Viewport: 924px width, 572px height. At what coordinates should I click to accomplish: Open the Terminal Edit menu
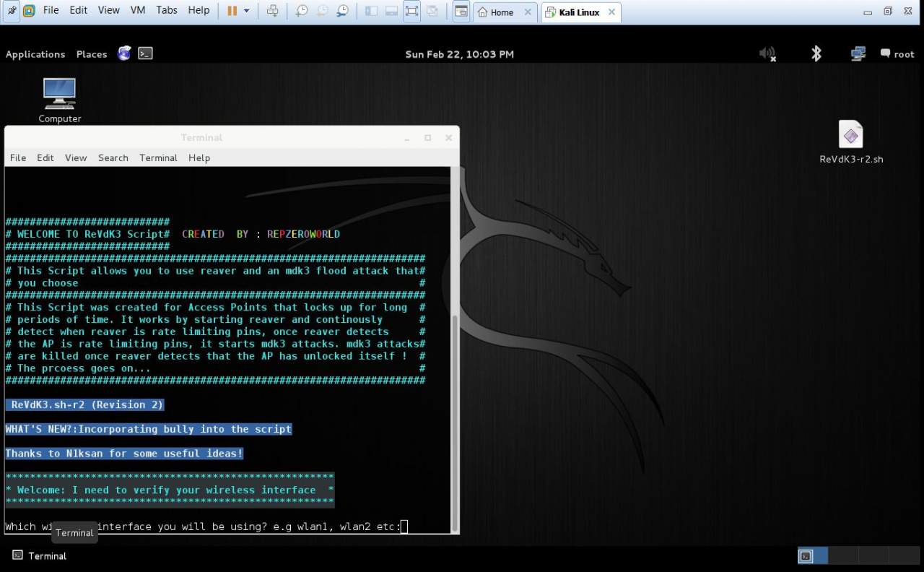tap(45, 158)
